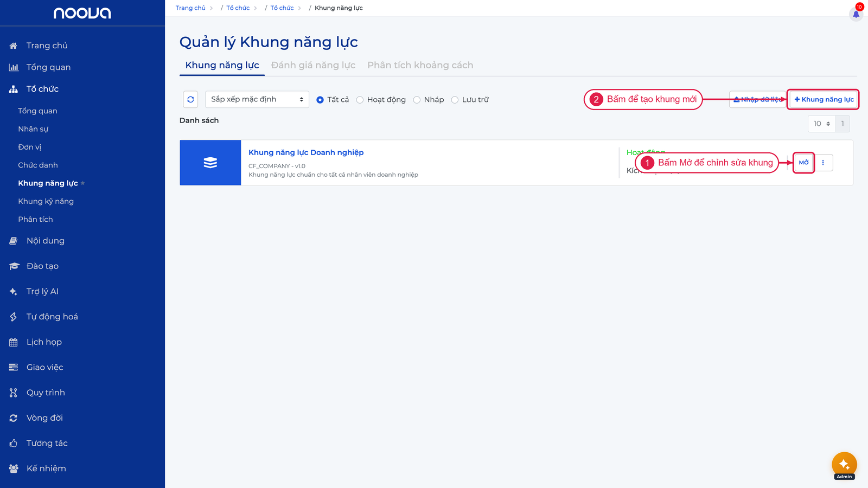Open the three-dot options menu for framework

(823, 163)
